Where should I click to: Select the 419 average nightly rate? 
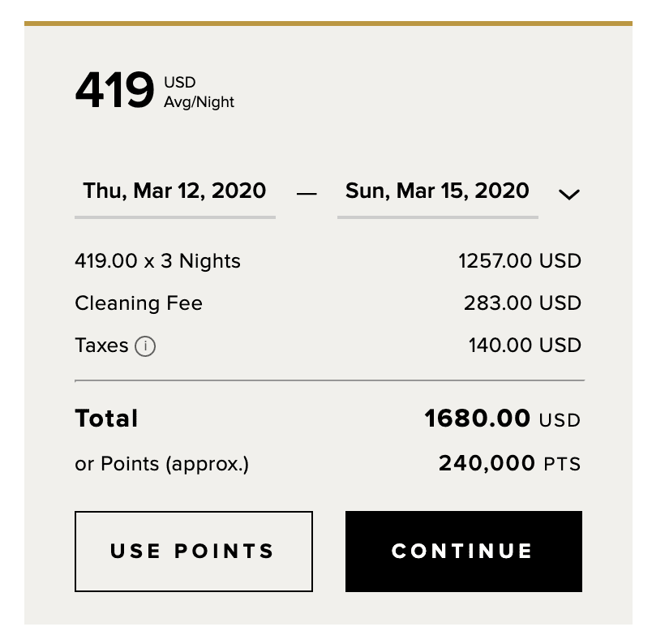click(x=114, y=91)
